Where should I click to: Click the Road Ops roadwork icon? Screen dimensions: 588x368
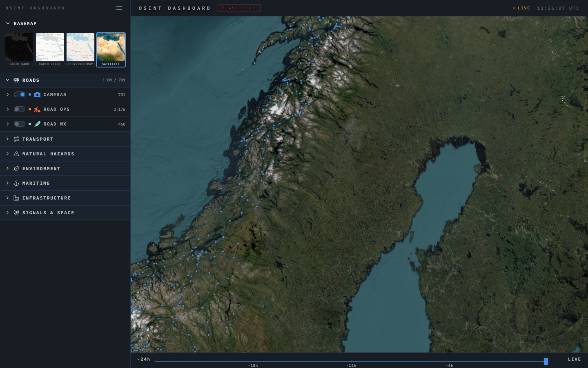38,109
